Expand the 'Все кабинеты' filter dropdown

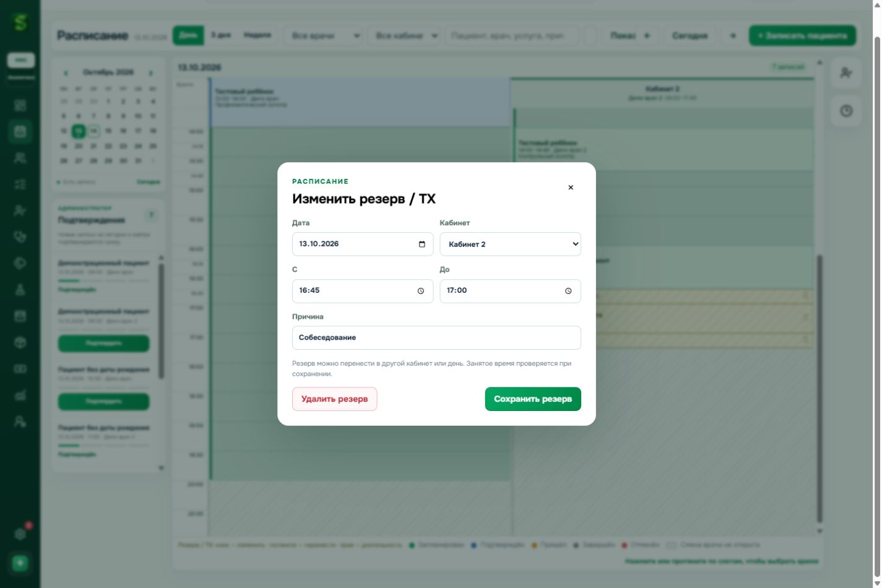pos(404,36)
